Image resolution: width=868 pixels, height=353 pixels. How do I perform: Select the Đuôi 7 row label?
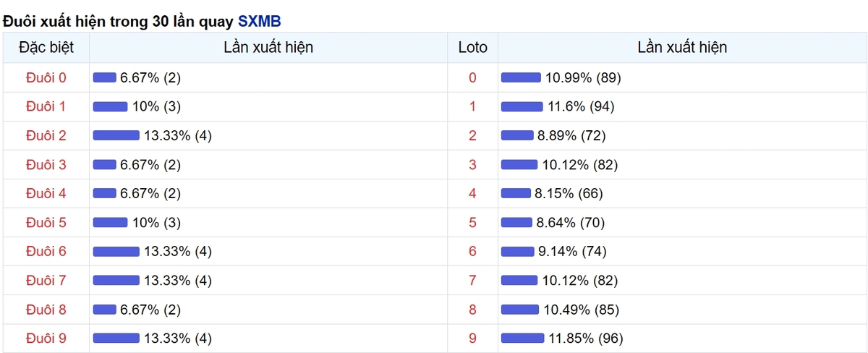(x=46, y=280)
